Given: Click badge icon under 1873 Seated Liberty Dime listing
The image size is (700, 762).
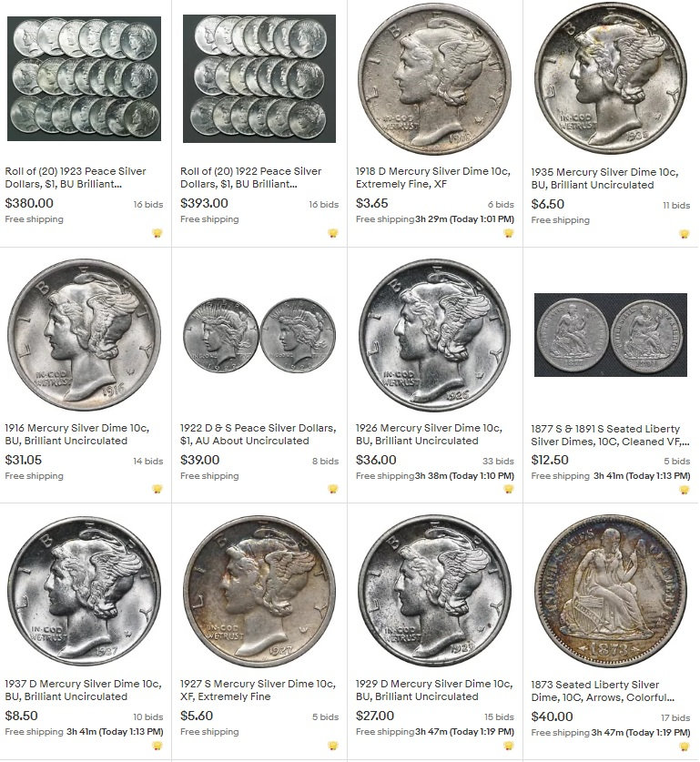Looking at the screenshot, I should (684, 746).
